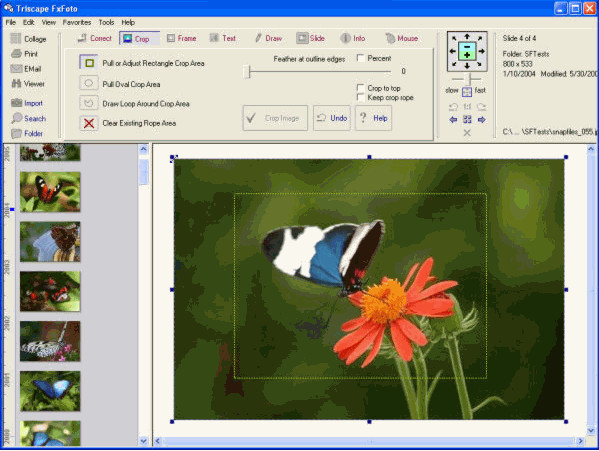
Task: Open the Favorites menu
Action: [77, 23]
